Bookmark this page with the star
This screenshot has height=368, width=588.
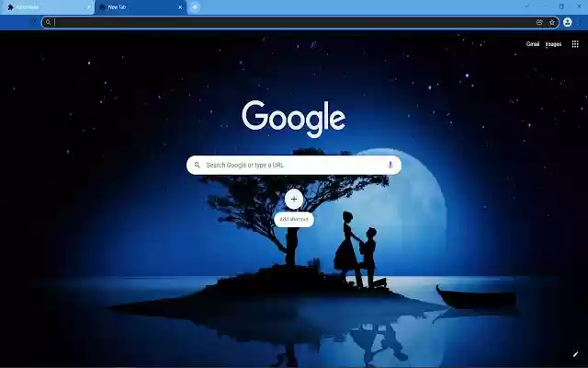tap(552, 22)
